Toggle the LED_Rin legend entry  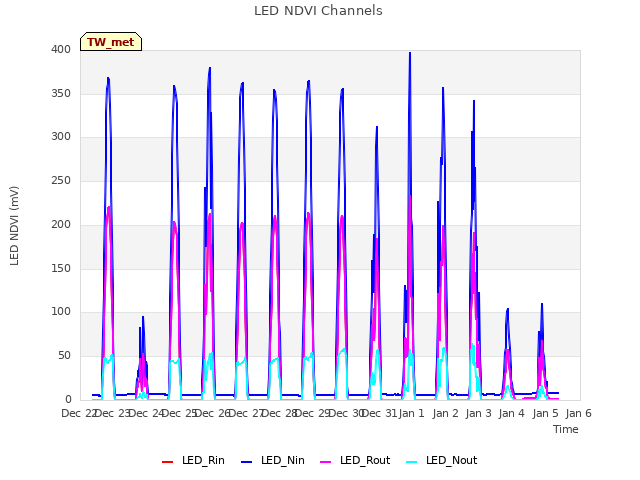(193, 460)
